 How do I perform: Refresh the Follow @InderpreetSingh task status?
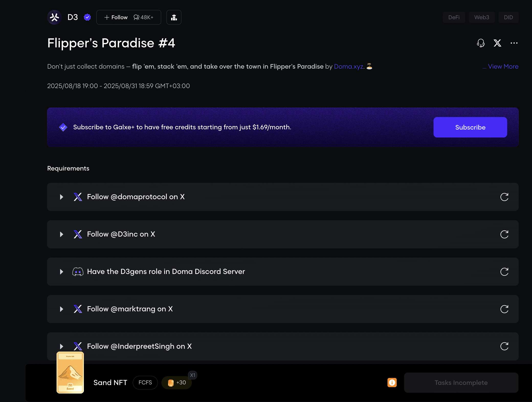(504, 346)
